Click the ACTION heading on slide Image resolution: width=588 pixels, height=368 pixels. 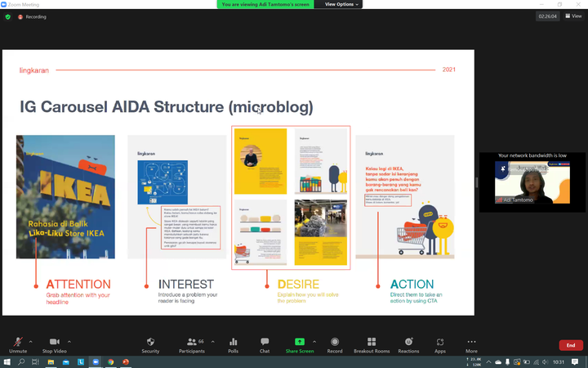click(x=412, y=284)
